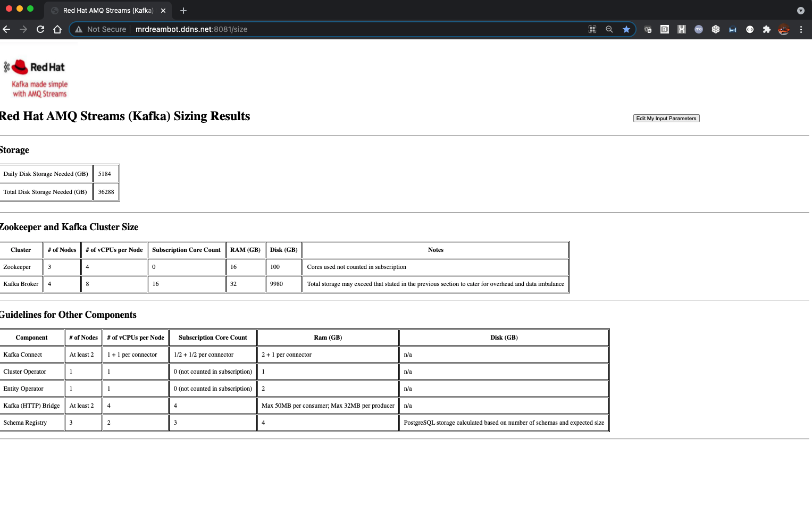Open the Chrome three-dot menu
This screenshot has height=506, width=812.
(801, 29)
